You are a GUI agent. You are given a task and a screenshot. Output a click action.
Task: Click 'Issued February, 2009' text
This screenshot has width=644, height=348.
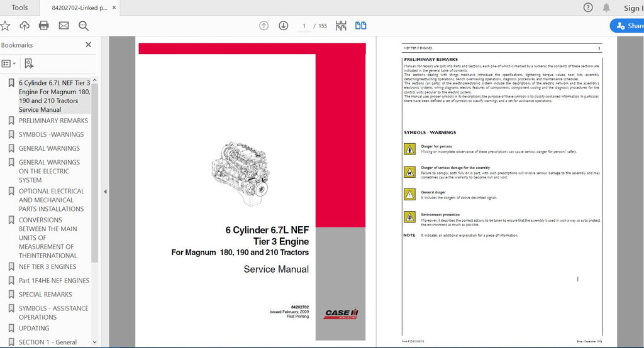289,312
